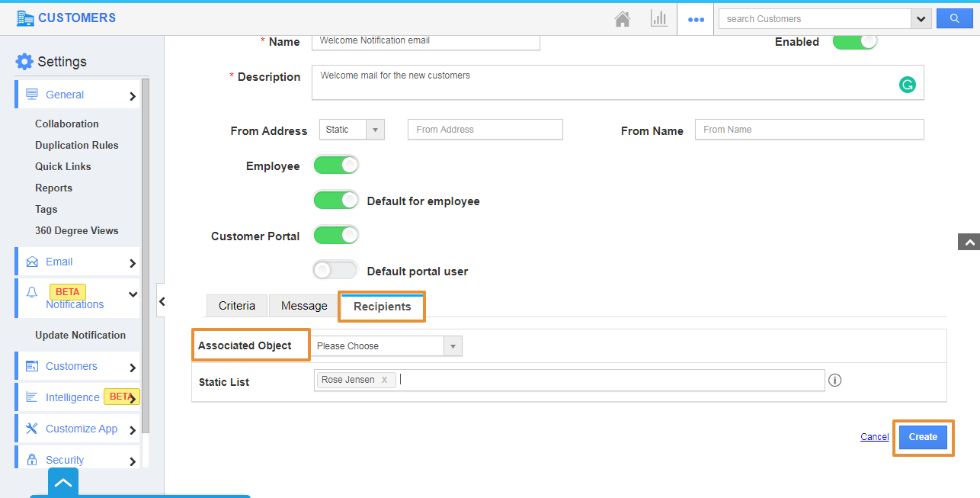Click the Cancel link

874,437
